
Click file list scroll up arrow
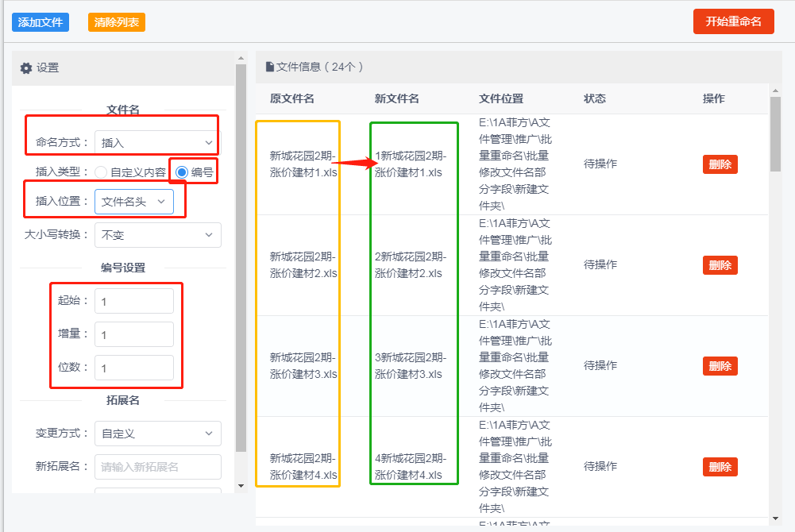click(x=775, y=91)
